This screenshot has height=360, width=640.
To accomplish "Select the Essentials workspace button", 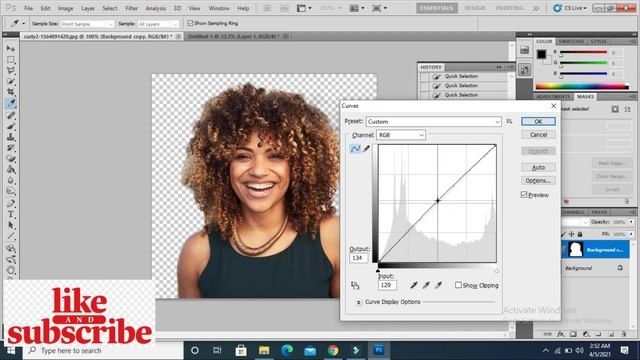I will coord(437,8).
